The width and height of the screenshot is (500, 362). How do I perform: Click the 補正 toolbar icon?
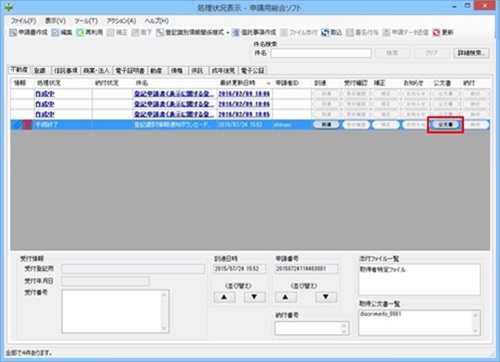click(110, 33)
